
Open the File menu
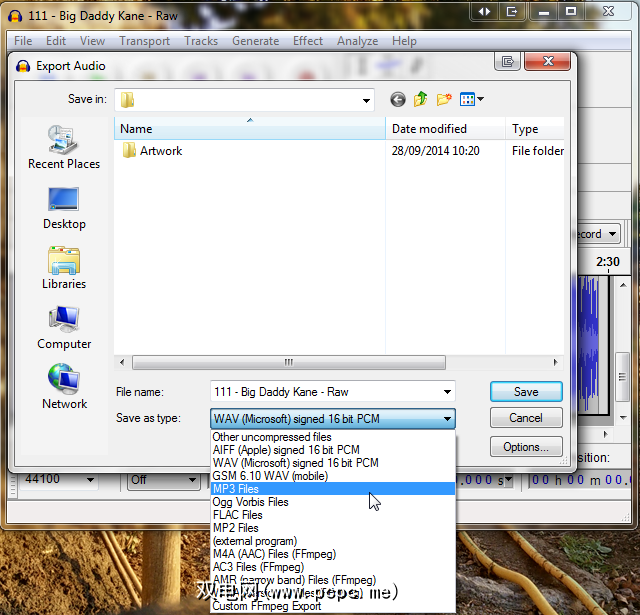[23, 41]
